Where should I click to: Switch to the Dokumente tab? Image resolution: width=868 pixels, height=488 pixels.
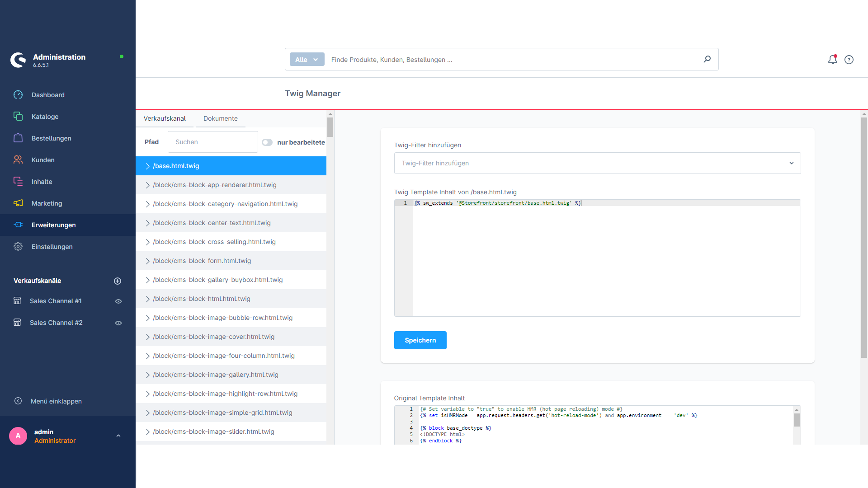pyautogui.click(x=220, y=118)
